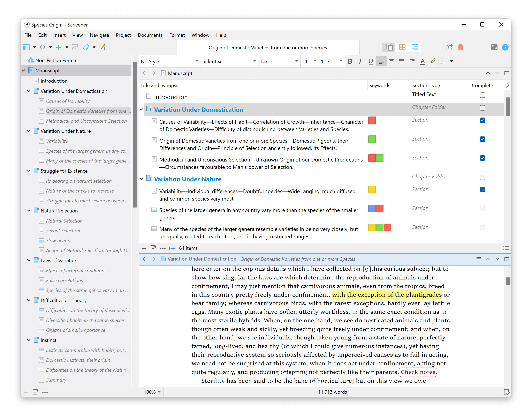Image resolution: width=532 pixels, height=420 pixels.
Task: Toggle Italic formatting in the format bar
Action: pos(360,61)
